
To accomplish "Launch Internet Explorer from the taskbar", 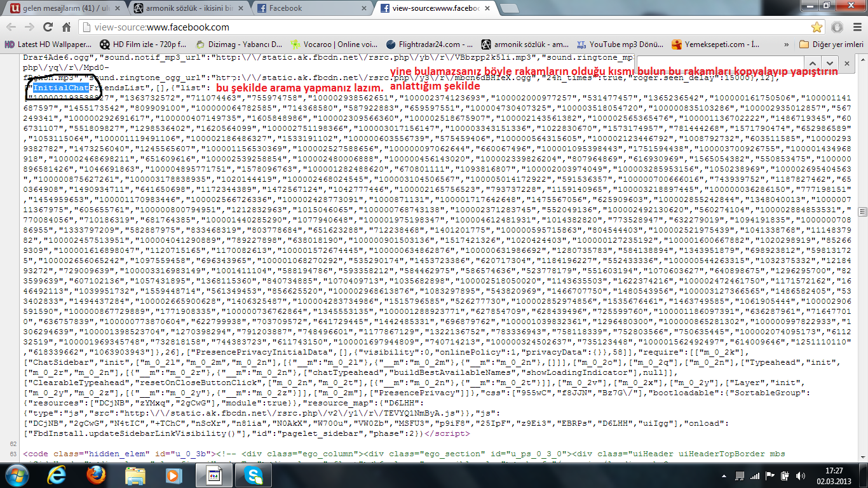I will (58, 475).
